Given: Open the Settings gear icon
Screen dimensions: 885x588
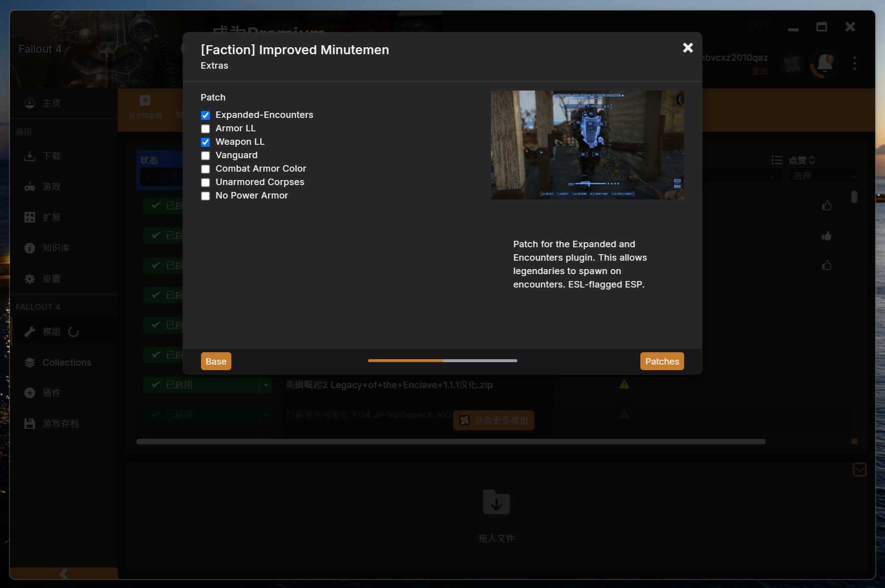Looking at the screenshot, I should (x=30, y=279).
